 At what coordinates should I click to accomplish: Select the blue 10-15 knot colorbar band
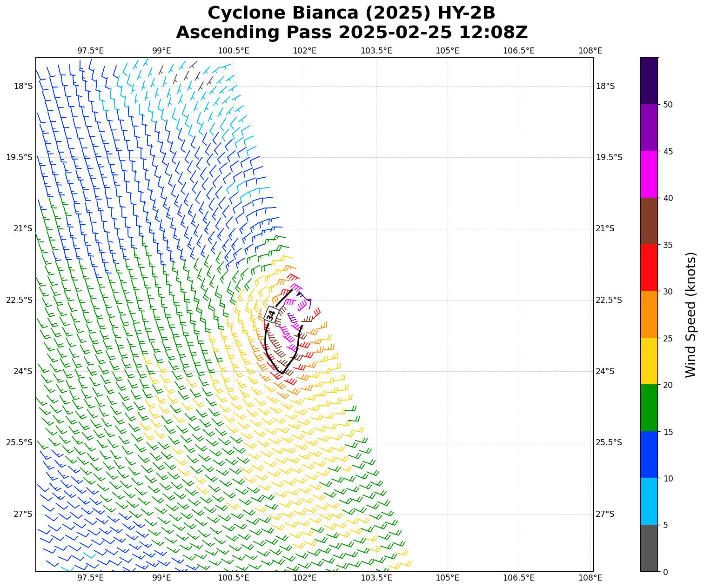click(649, 454)
